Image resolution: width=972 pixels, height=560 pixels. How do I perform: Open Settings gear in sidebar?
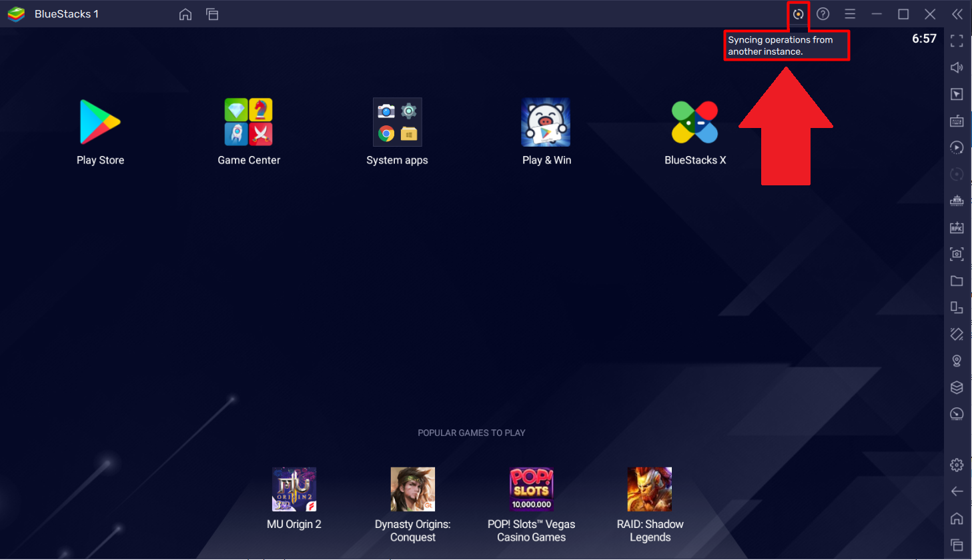pyautogui.click(x=957, y=465)
